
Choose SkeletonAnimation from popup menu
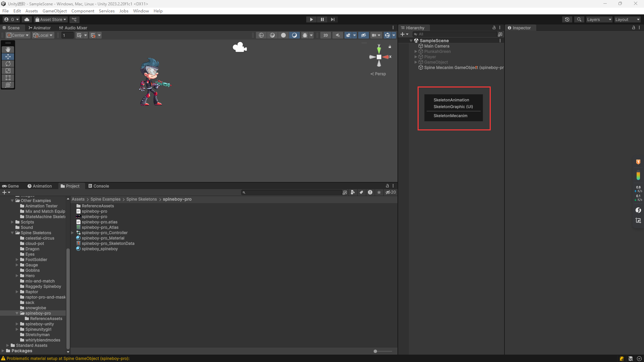tap(451, 100)
